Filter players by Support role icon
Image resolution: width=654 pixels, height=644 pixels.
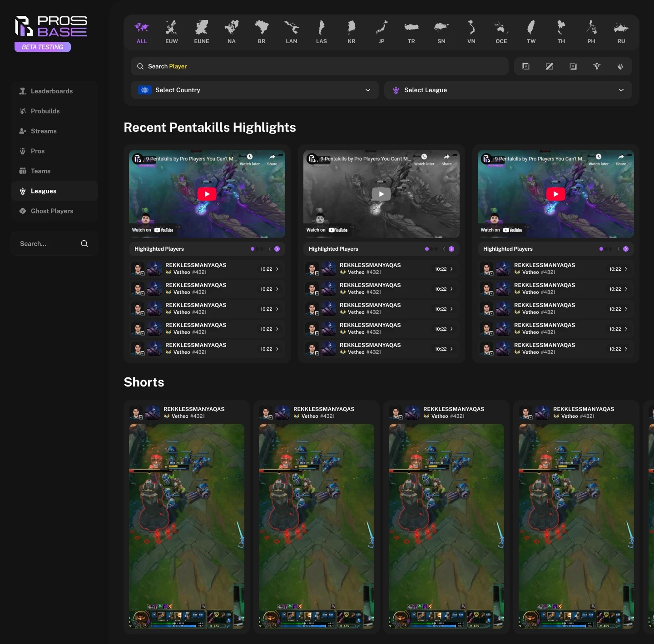[597, 66]
